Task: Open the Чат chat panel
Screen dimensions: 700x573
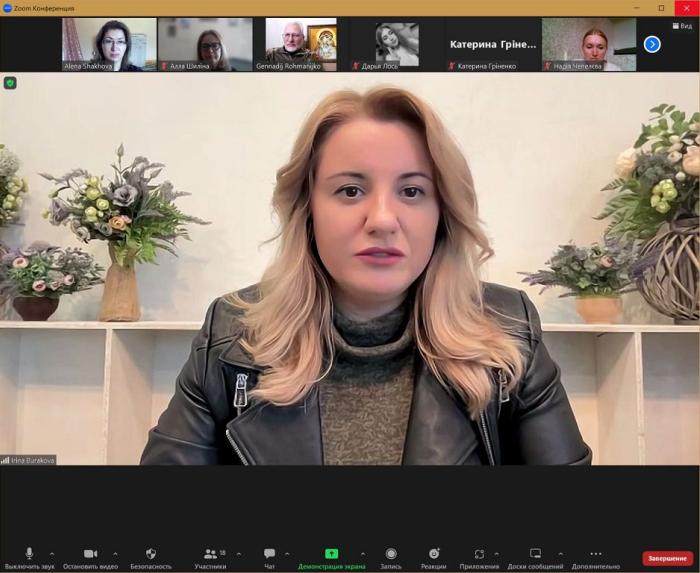Action: (x=269, y=555)
